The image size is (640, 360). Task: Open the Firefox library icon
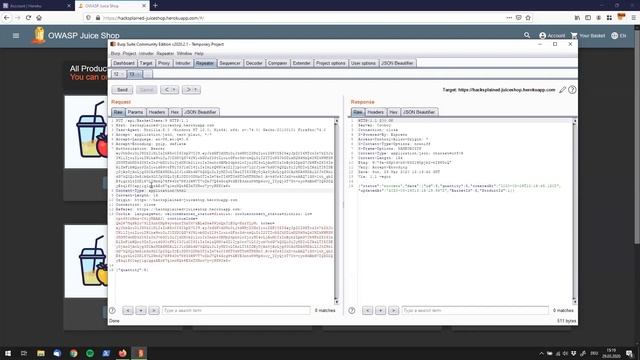(x=577, y=18)
